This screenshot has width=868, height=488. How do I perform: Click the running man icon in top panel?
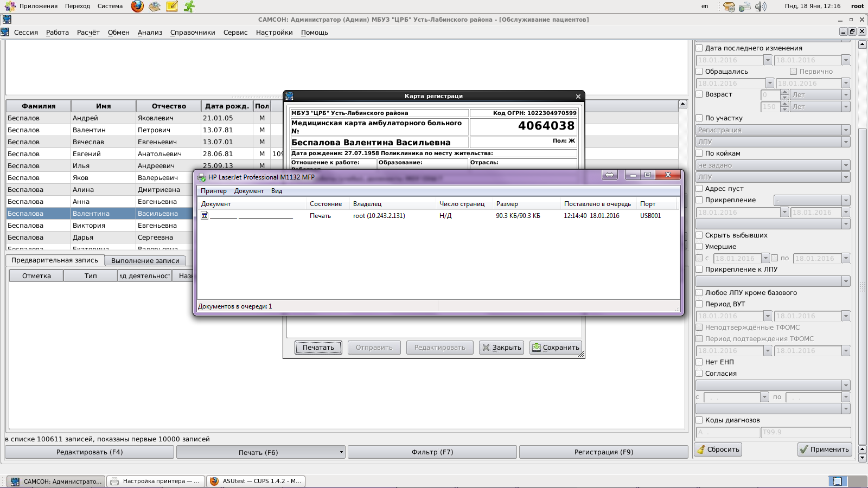pos(189,7)
